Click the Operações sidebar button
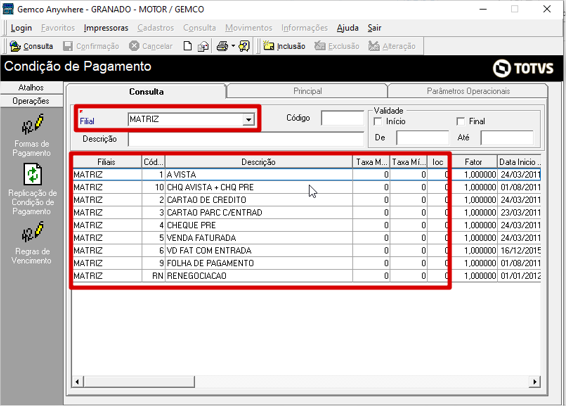 click(31, 101)
